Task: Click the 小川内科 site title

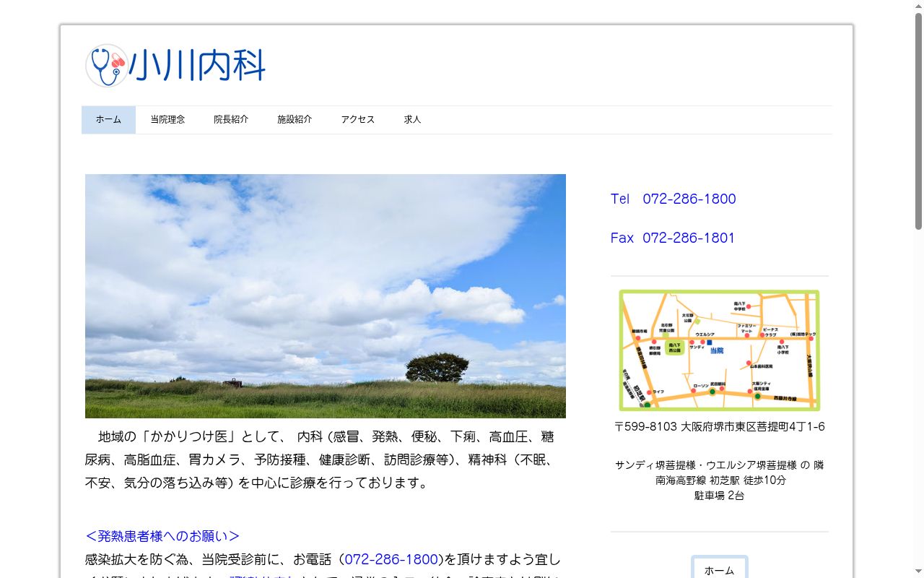Action: (198, 66)
